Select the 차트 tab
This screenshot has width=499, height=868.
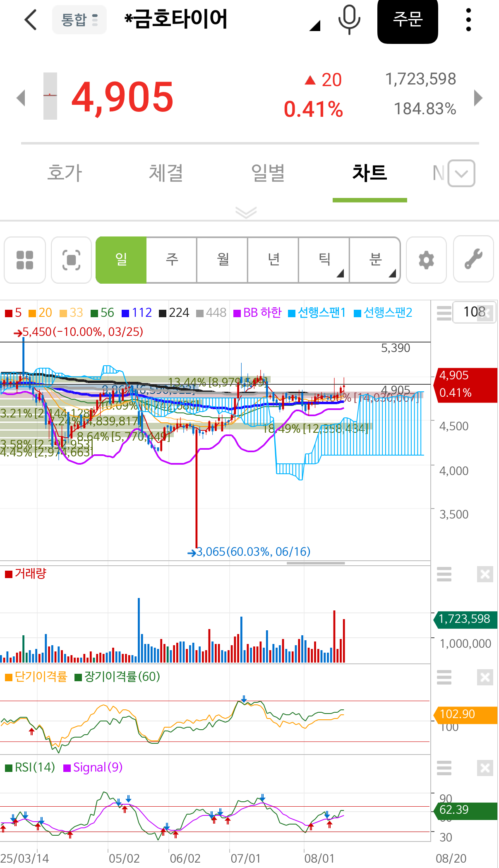[x=369, y=173]
